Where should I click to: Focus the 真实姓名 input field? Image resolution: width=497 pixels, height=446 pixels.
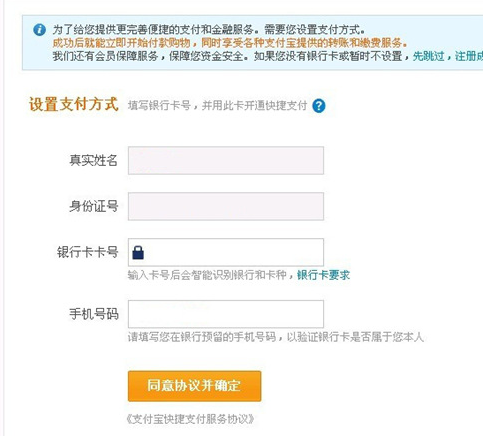pos(226,160)
